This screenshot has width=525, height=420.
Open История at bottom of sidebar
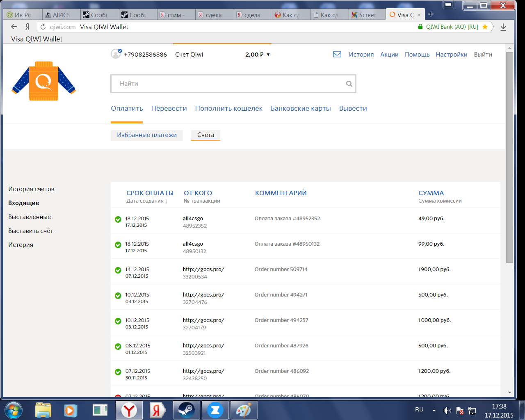click(x=21, y=245)
